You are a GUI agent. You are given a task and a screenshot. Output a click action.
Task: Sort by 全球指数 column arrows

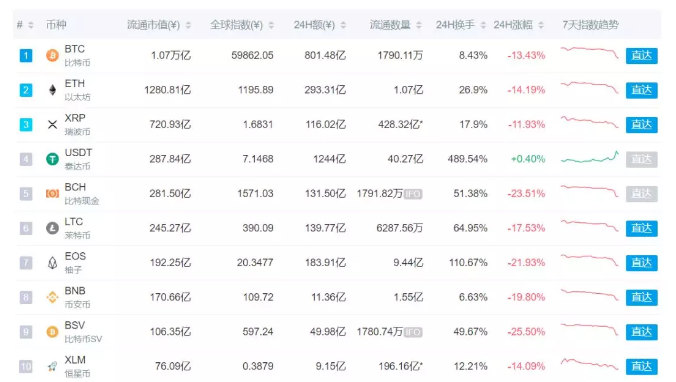click(x=271, y=25)
